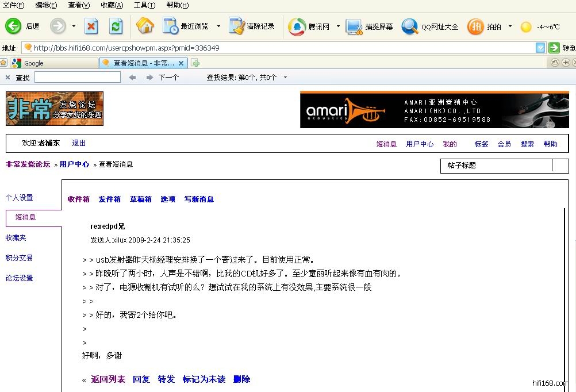Click the find bar text box
This screenshot has height=392, width=576.
point(78,77)
